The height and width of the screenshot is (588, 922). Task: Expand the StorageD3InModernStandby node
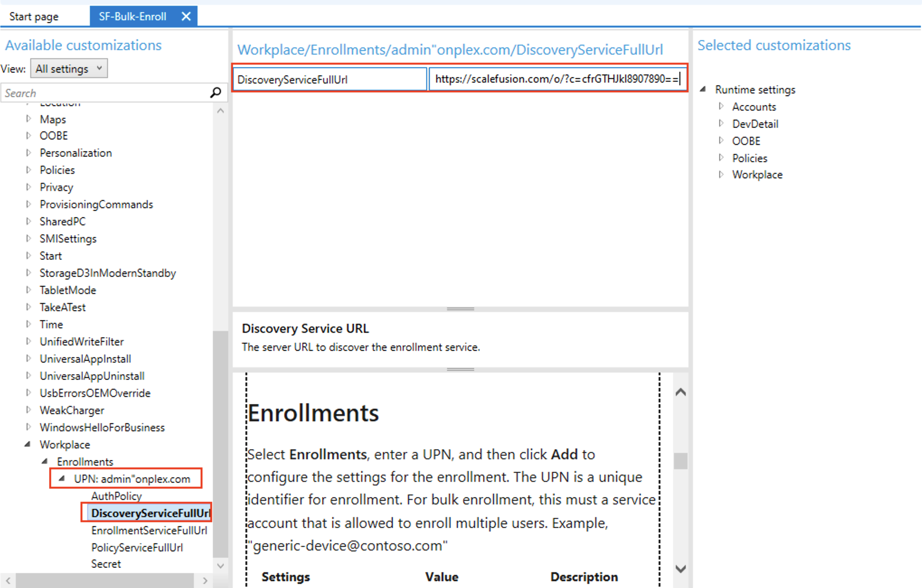point(28,273)
